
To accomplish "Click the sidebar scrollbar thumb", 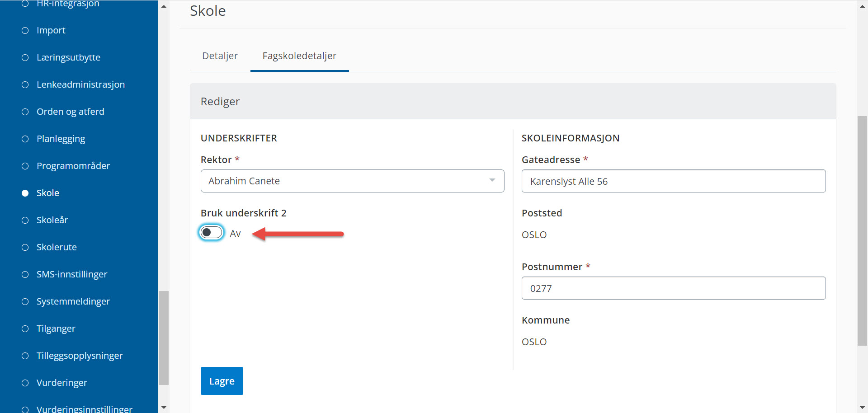I will [164, 338].
